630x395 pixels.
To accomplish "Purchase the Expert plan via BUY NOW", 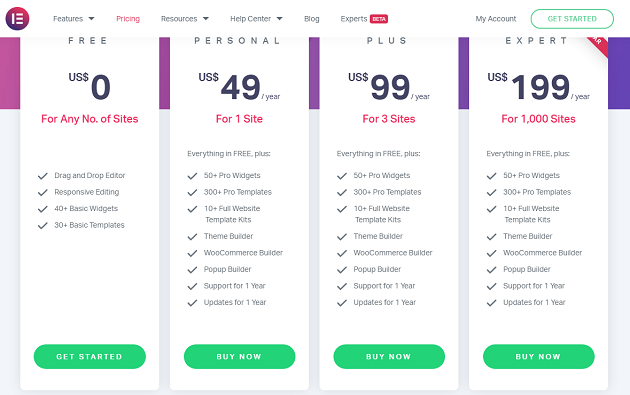I will pos(538,356).
